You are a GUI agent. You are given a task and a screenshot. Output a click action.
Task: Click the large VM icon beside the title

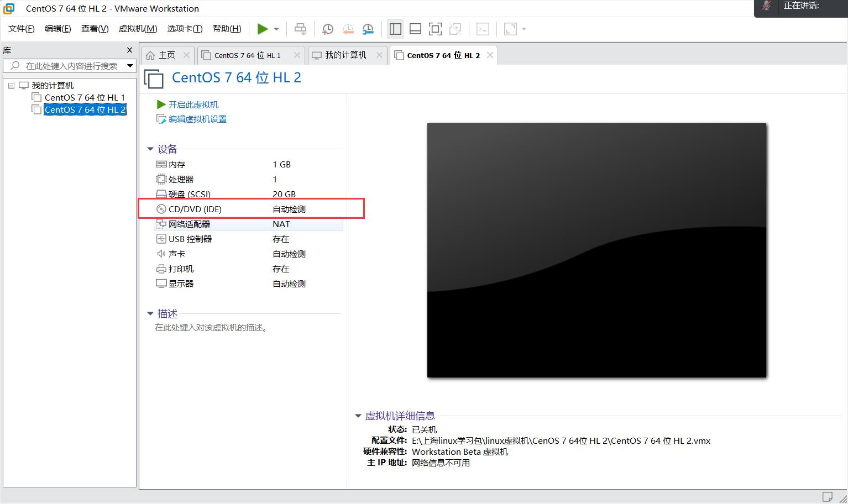pyautogui.click(x=154, y=79)
